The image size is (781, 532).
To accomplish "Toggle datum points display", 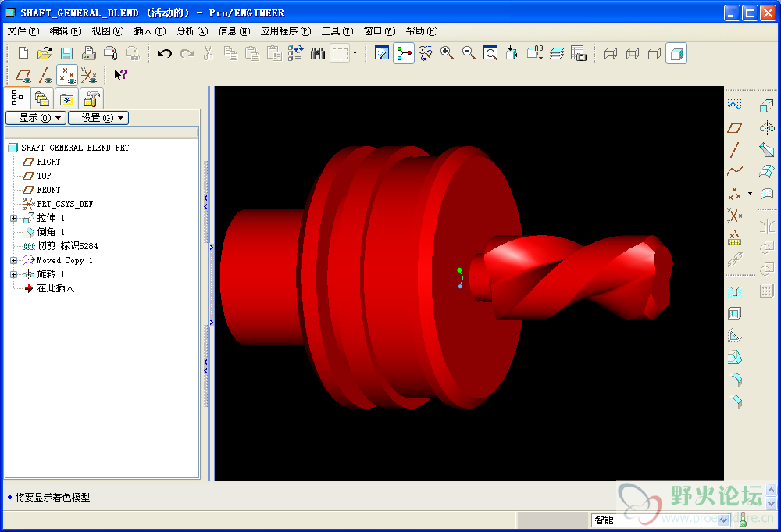I will click(66, 75).
